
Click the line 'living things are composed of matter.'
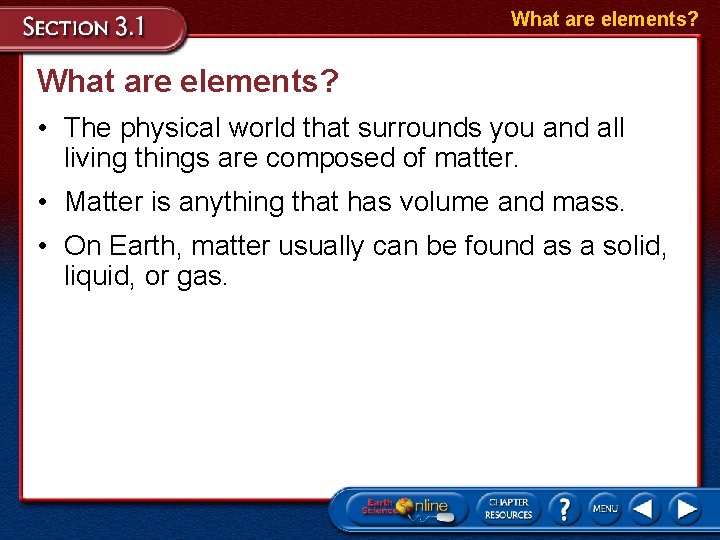[x=291, y=158]
